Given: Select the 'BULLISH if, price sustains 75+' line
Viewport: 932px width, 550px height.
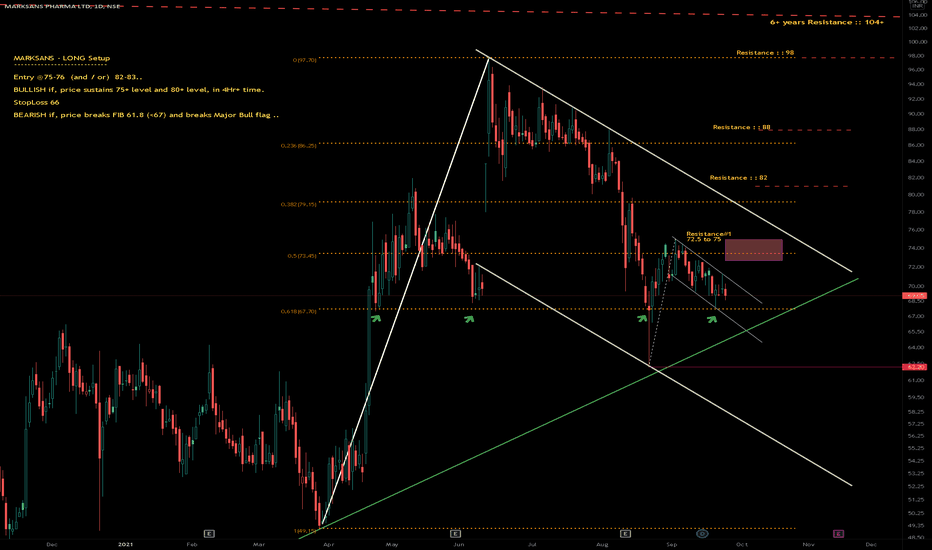Looking at the screenshot, I should click(x=138, y=90).
